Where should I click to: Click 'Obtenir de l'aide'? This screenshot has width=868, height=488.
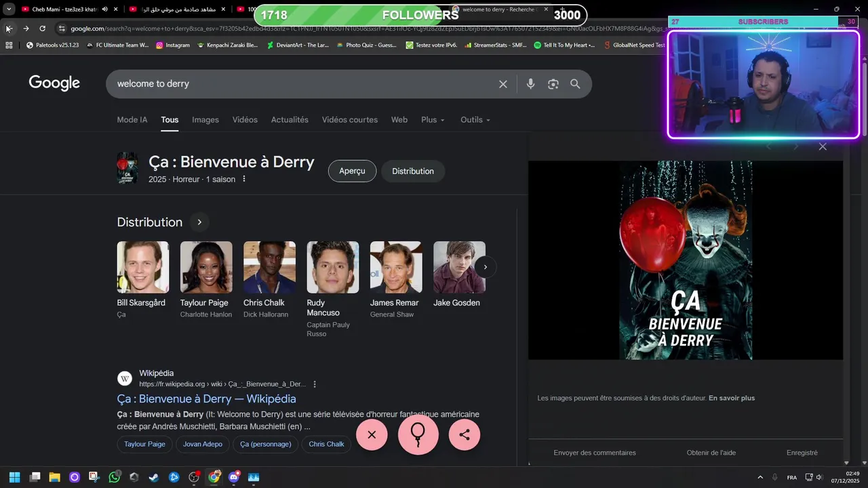pyautogui.click(x=711, y=453)
